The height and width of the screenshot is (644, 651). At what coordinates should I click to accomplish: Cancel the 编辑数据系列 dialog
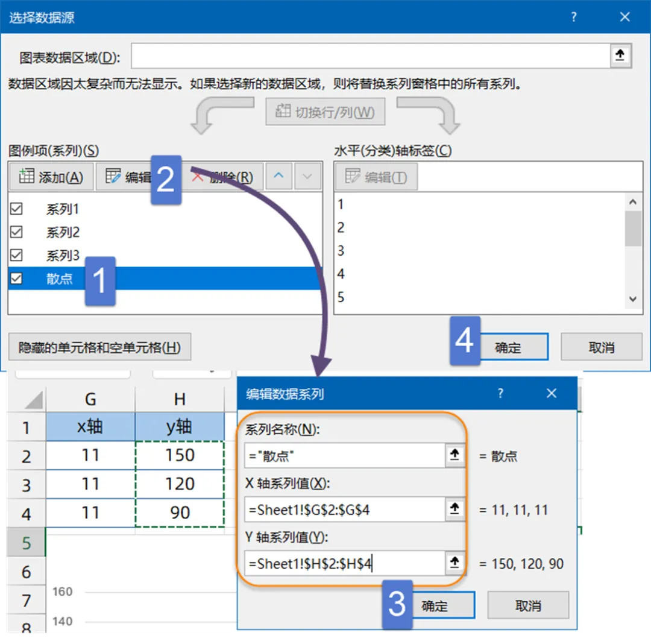pos(528,606)
